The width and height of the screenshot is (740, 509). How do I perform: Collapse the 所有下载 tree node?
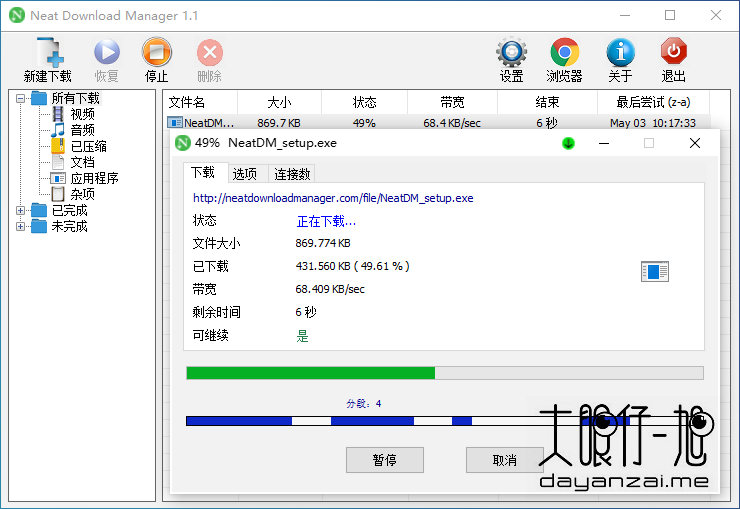click(x=20, y=98)
